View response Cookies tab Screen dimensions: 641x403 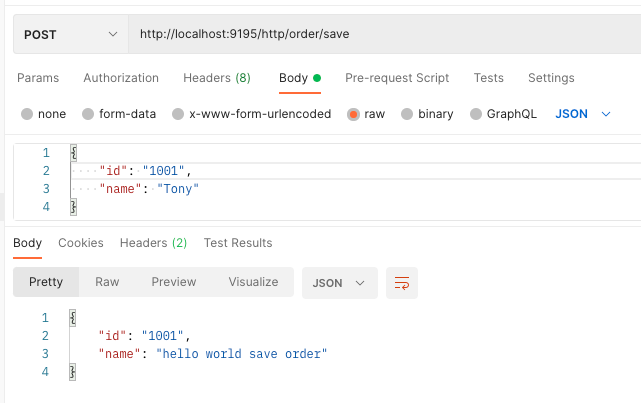(x=81, y=243)
